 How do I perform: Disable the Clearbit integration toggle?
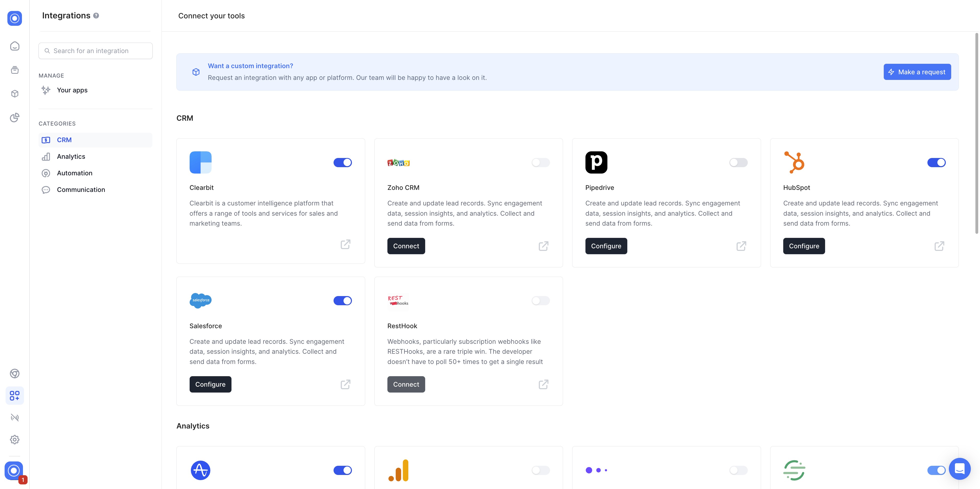click(x=343, y=162)
